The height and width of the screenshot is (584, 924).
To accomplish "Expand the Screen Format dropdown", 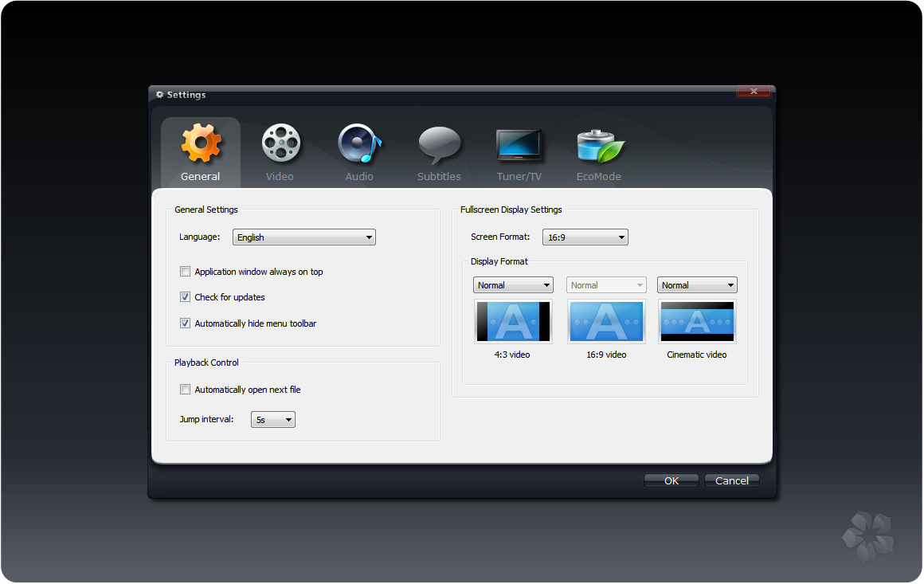I will 585,237.
